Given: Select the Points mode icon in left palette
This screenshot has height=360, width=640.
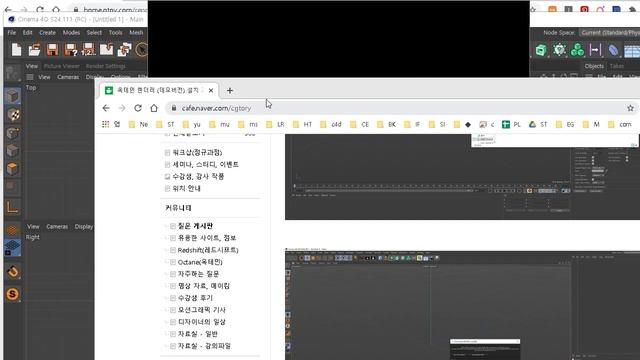Looking at the screenshot, I should [x=13, y=133].
